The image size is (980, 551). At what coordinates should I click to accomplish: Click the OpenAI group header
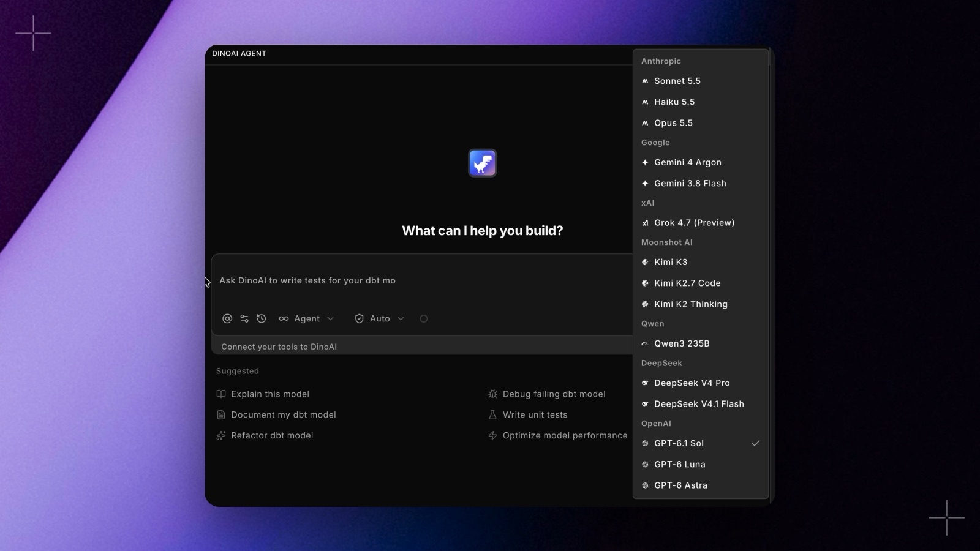(x=656, y=424)
